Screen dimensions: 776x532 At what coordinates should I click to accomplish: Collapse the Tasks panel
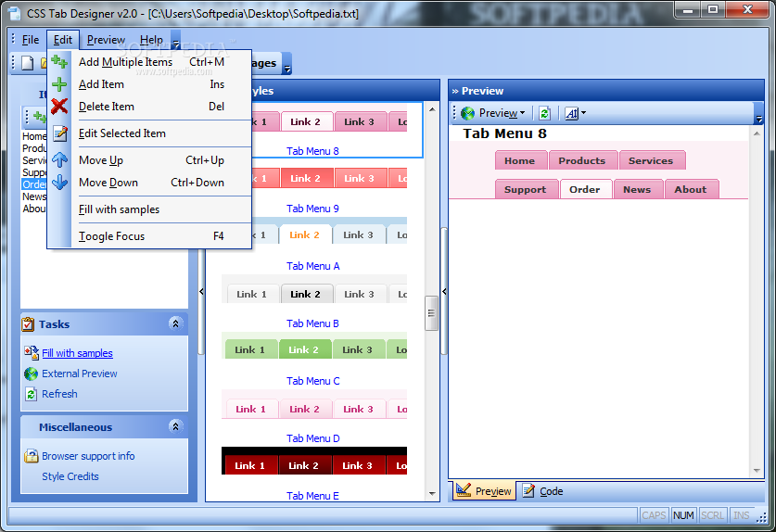[x=175, y=323]
